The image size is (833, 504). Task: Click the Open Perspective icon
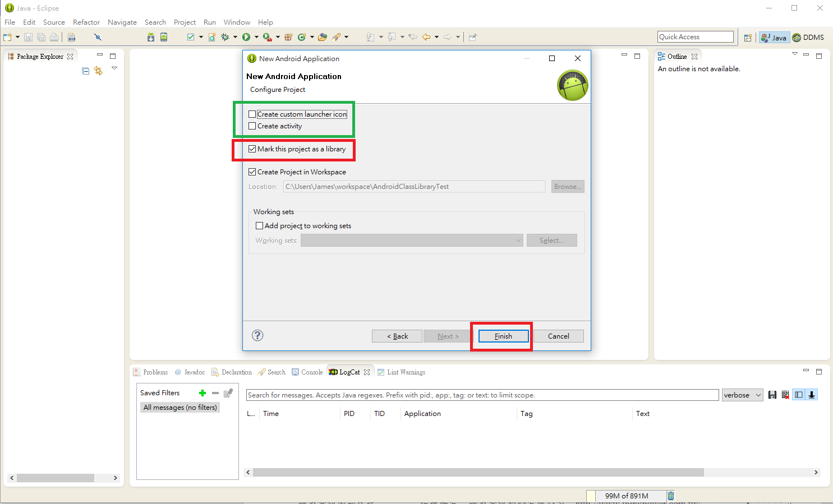click(x=748, y=38)
